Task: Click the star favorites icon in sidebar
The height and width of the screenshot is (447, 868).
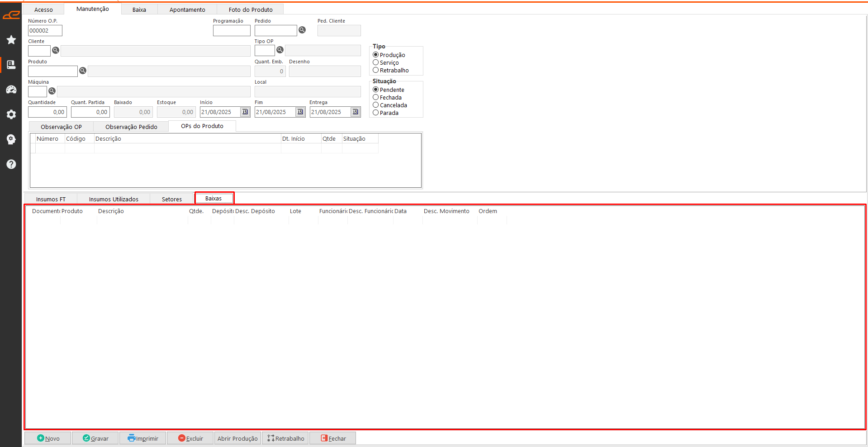Action: (11, 40)
